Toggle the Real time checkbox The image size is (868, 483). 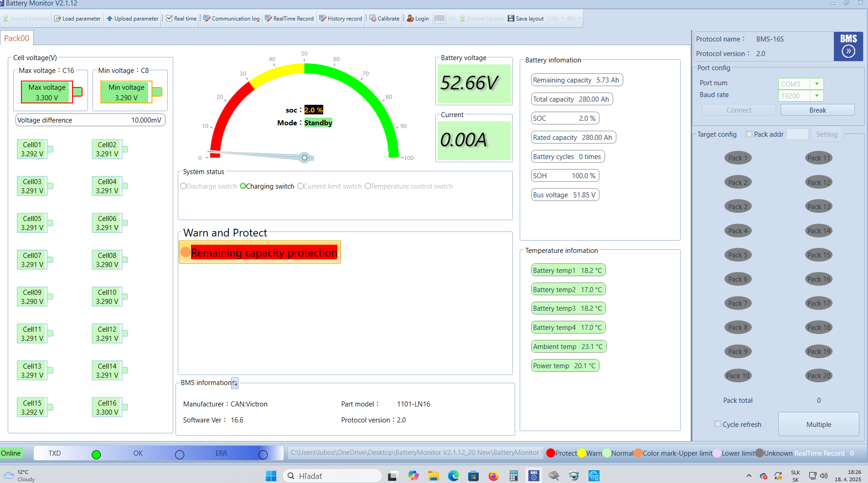point(170,19)
